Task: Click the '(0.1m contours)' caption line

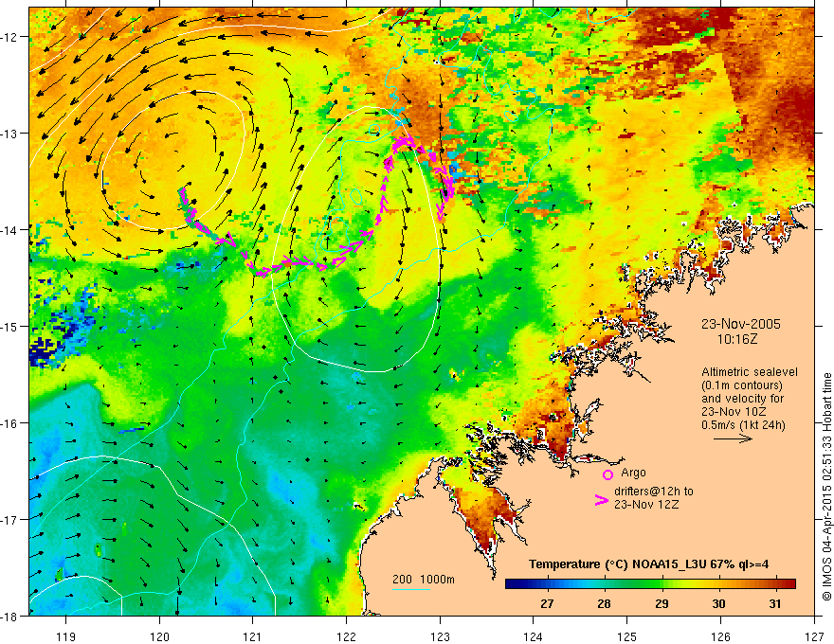Action: tap(742, 385)
